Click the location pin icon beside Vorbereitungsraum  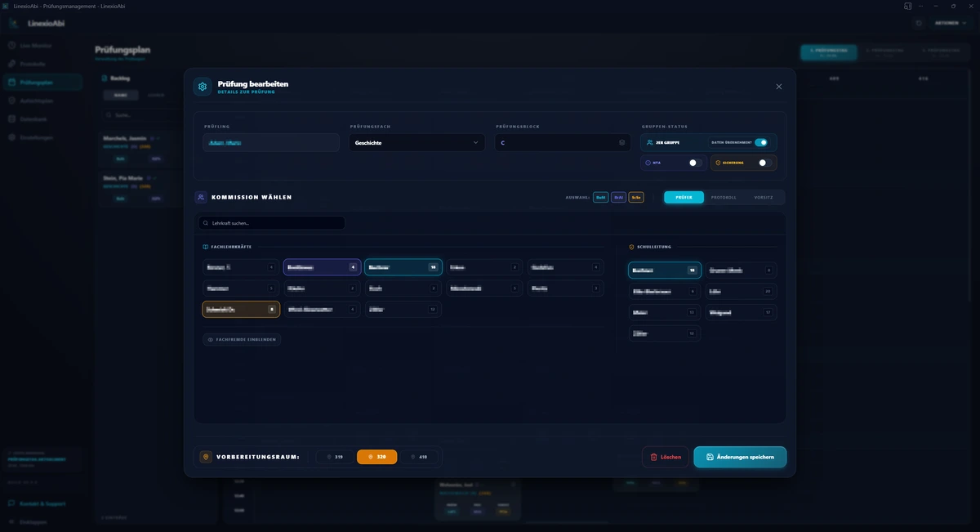(206, 457)
